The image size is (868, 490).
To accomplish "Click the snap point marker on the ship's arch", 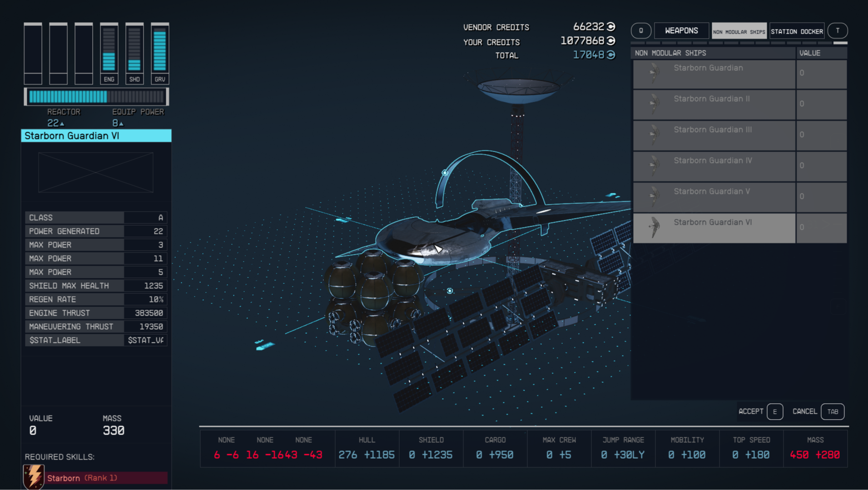I will [445, 173].
